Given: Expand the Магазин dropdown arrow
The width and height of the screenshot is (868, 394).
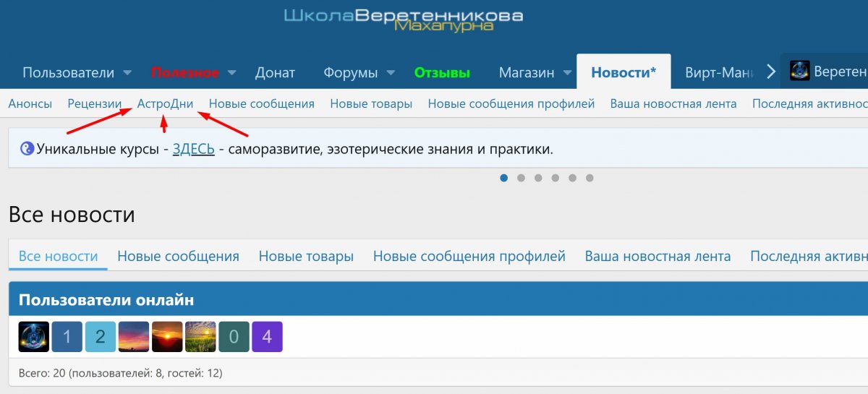Looking at the screenshot, I should pos(567,73).
